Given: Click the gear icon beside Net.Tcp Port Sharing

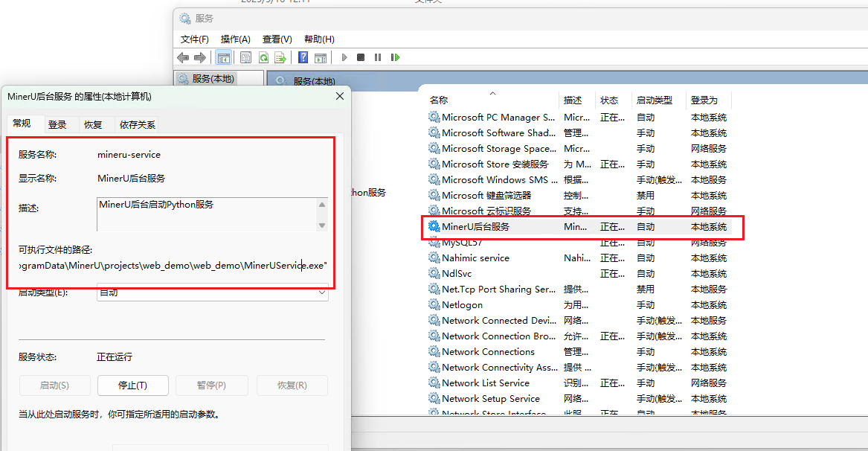Looking at the screenshot, I should click(434, 289).
